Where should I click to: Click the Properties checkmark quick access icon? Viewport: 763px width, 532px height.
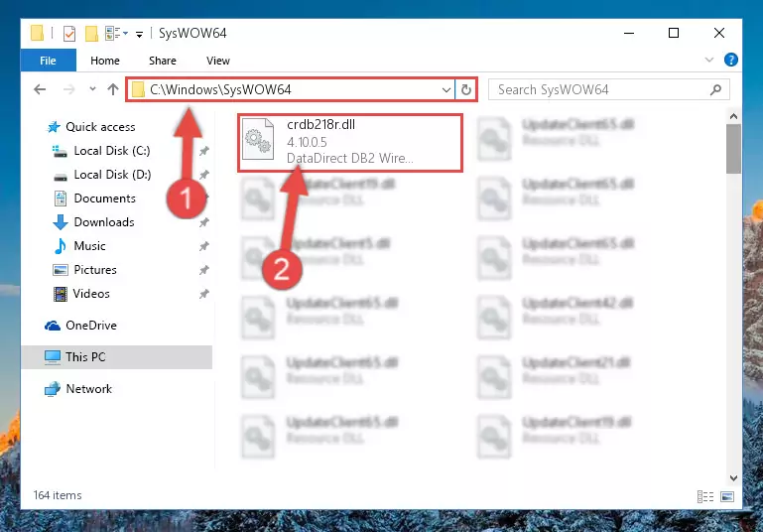coord(69,33)
